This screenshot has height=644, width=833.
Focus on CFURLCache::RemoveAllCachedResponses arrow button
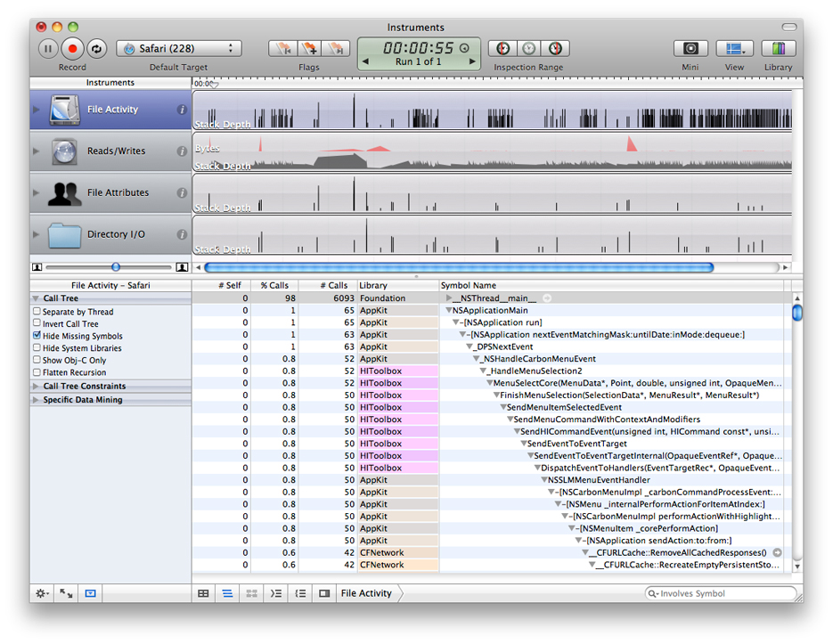[777, 552]
